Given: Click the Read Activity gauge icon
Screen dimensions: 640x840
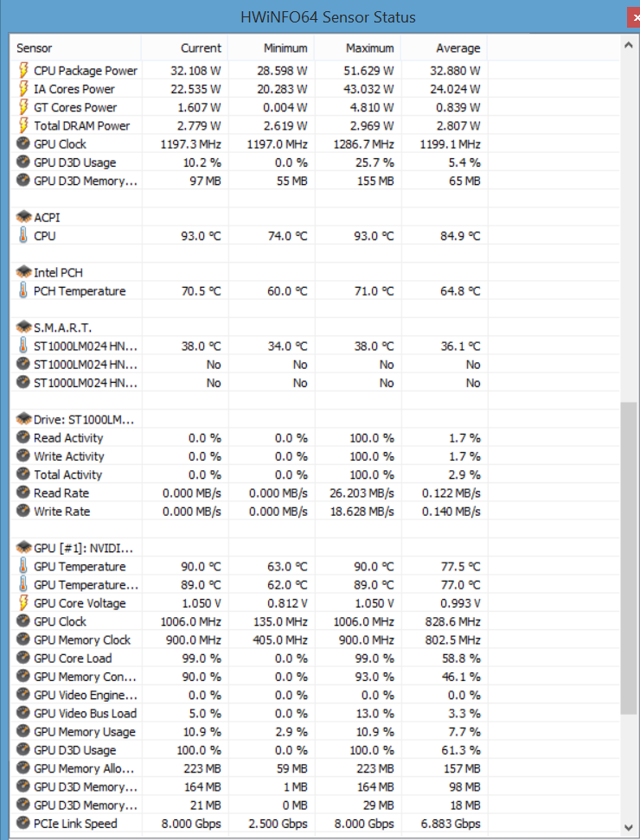Looking at the screenshot, I should pyautogui.click(x=23, y=438).
